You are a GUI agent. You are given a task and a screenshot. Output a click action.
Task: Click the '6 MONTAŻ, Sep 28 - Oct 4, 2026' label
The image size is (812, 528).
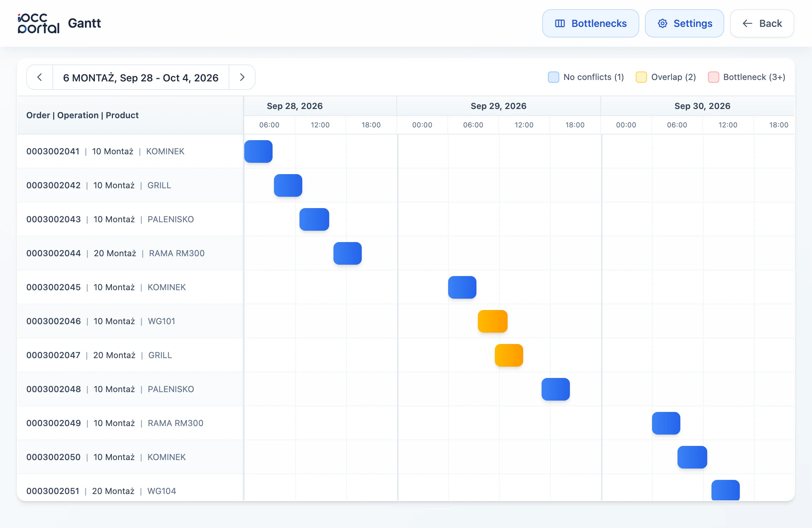141,78
